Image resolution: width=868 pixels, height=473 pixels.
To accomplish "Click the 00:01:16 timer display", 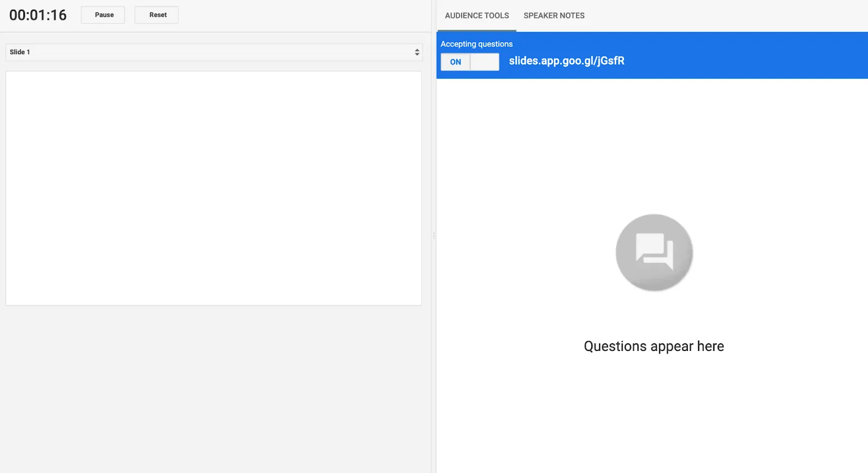I will point(38,15).
